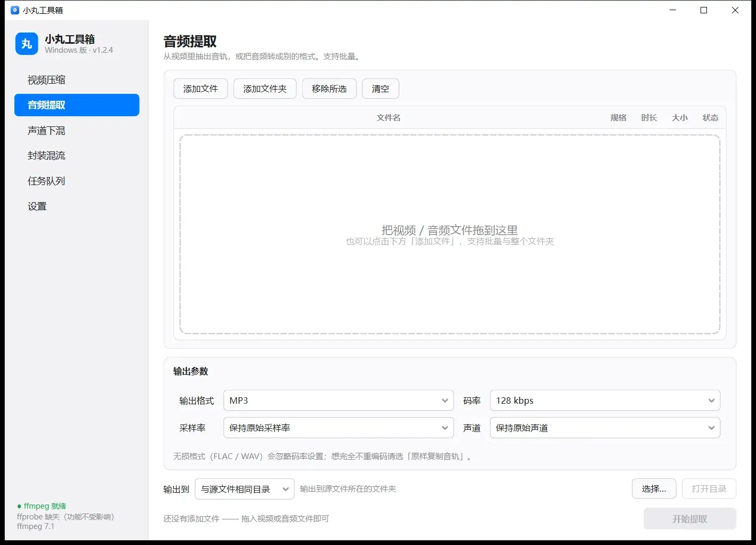Minimize the 小丸工具箱 window
This screenshot has width=756, height=545.
[673, 10]
